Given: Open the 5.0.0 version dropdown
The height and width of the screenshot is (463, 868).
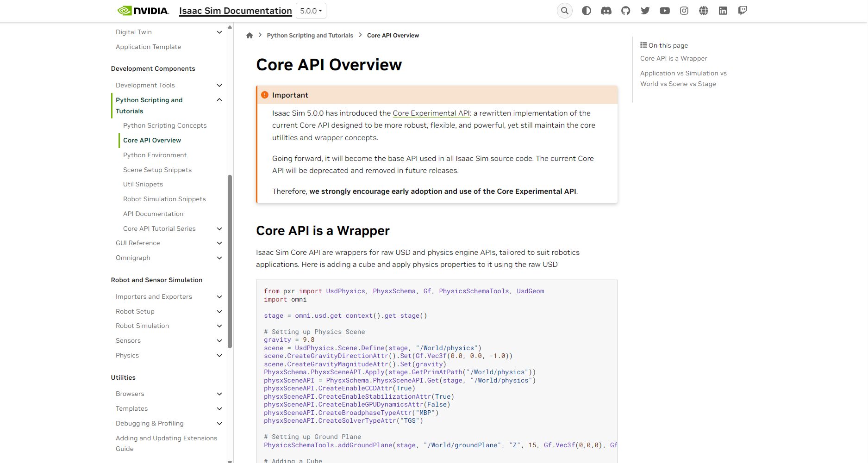Looking at the screenshot, I should (x=311, y=11).
